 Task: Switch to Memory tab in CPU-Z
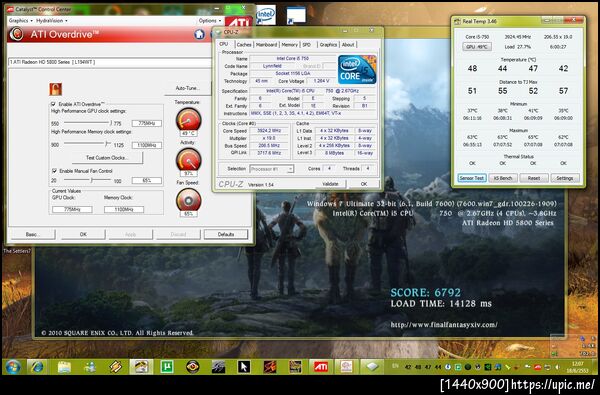click(290, 45)
